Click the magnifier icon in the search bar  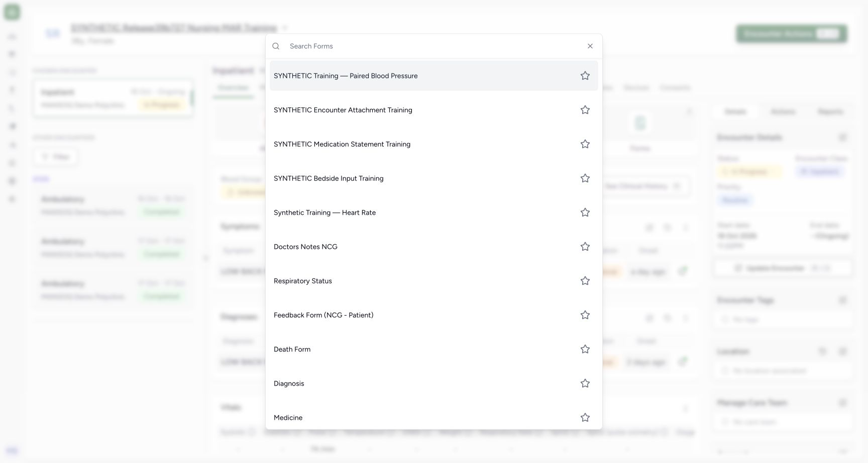coord(276,46)
